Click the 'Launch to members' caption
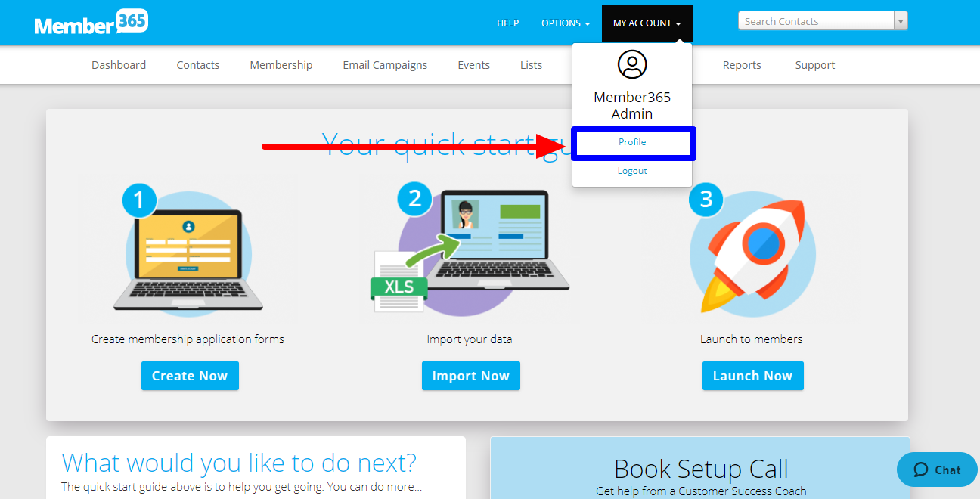 tap(752, 339)
